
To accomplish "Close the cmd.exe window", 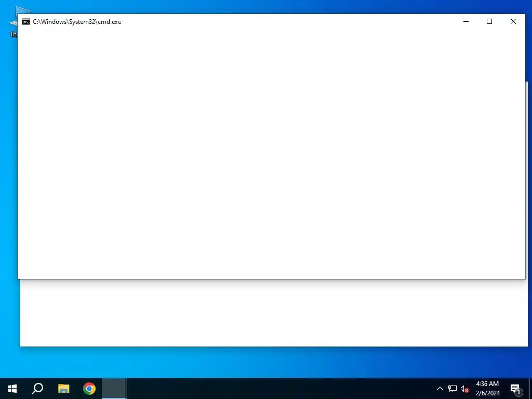I will coord(513,21).
